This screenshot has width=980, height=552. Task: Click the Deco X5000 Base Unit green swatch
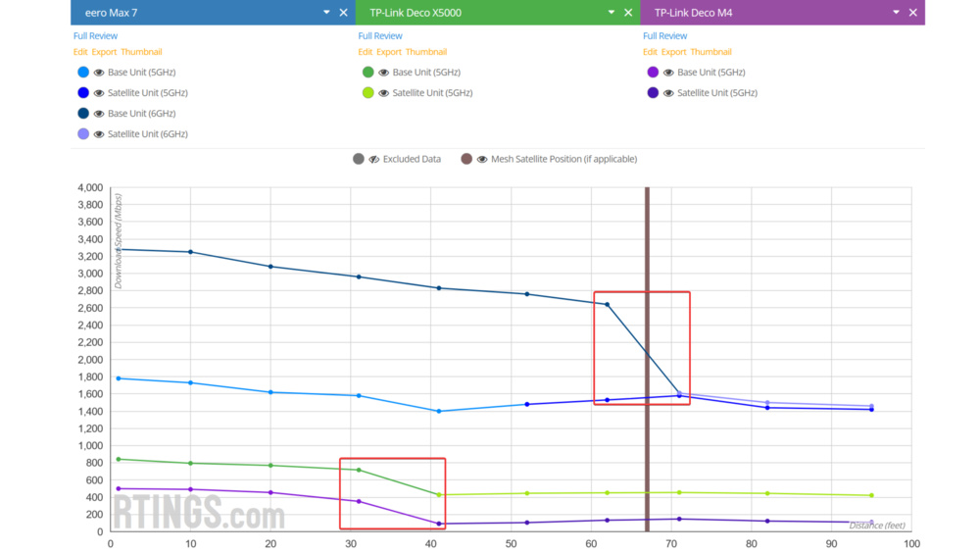[x=368, y=73]
